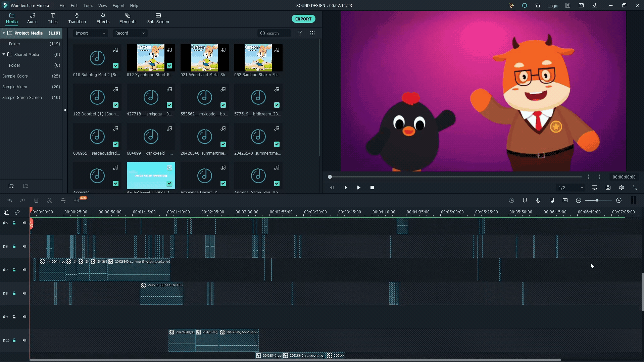Select the AFTER EFFECT PART 2 thumbnail
The image size is (644, 362).
151,175
